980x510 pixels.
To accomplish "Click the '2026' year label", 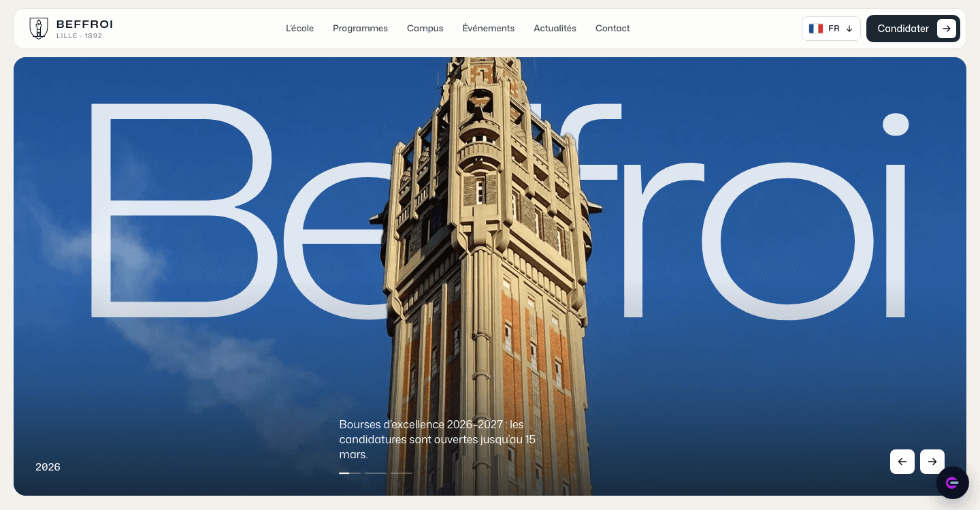I will 48,467.
